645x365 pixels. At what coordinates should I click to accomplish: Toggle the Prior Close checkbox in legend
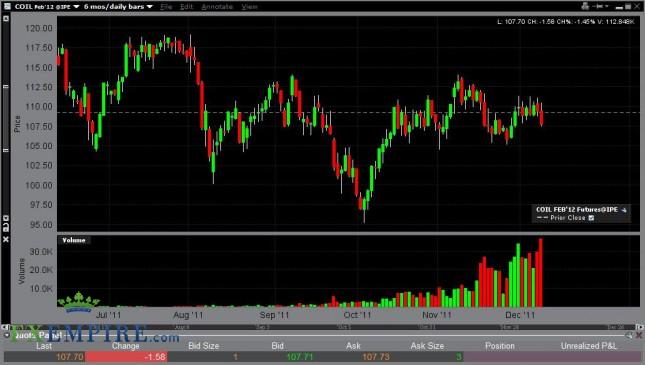pos(591,218)
